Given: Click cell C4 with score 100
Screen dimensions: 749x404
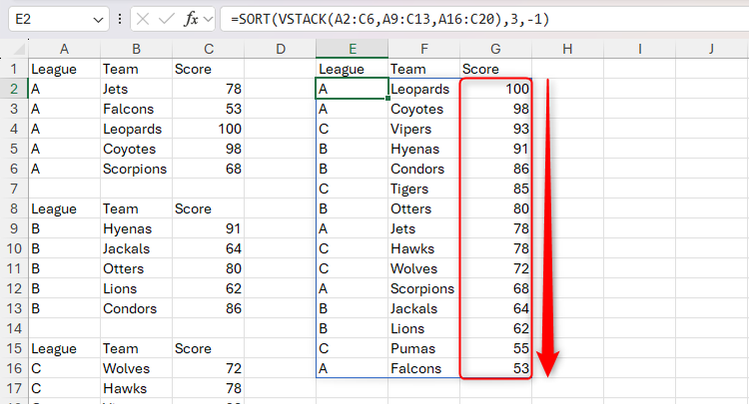Looking at the screenshot, I should [208, 129].
